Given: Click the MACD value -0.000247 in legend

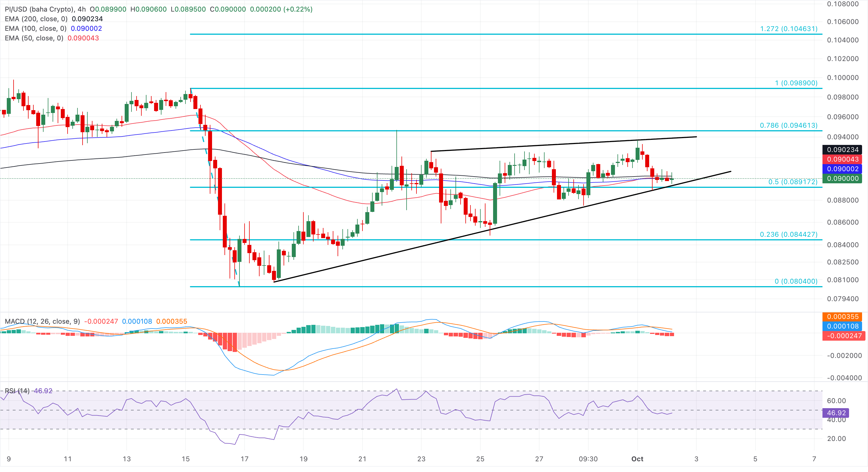Looking at the screenshot, I should click(101, 321).
